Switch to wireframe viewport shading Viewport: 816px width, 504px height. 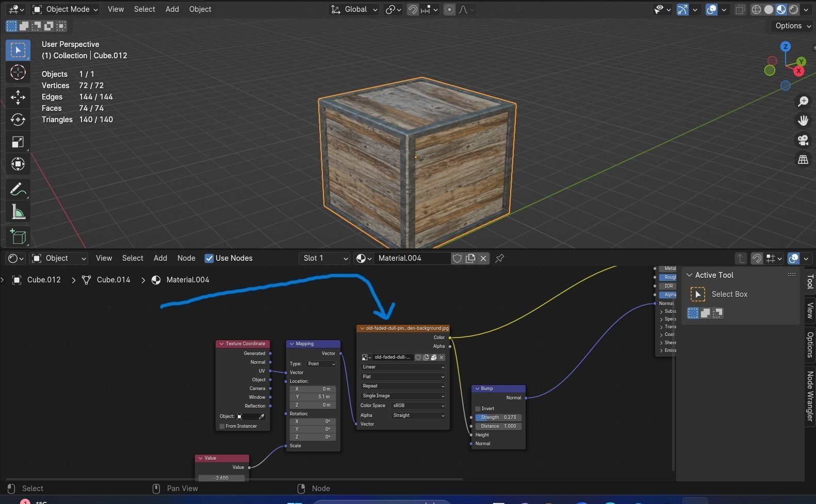756,9
